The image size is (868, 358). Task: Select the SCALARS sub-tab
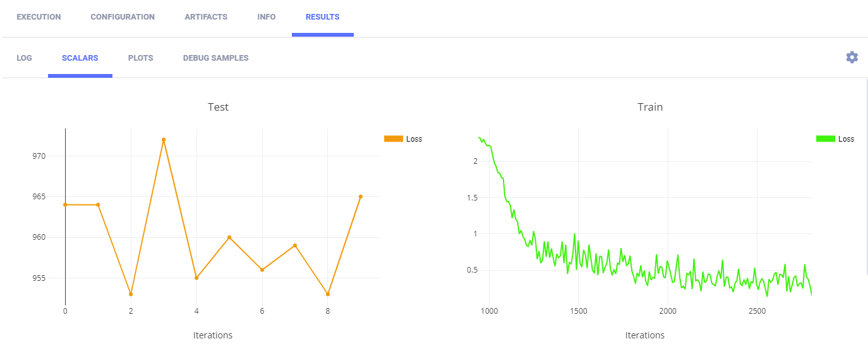(80, 58)
